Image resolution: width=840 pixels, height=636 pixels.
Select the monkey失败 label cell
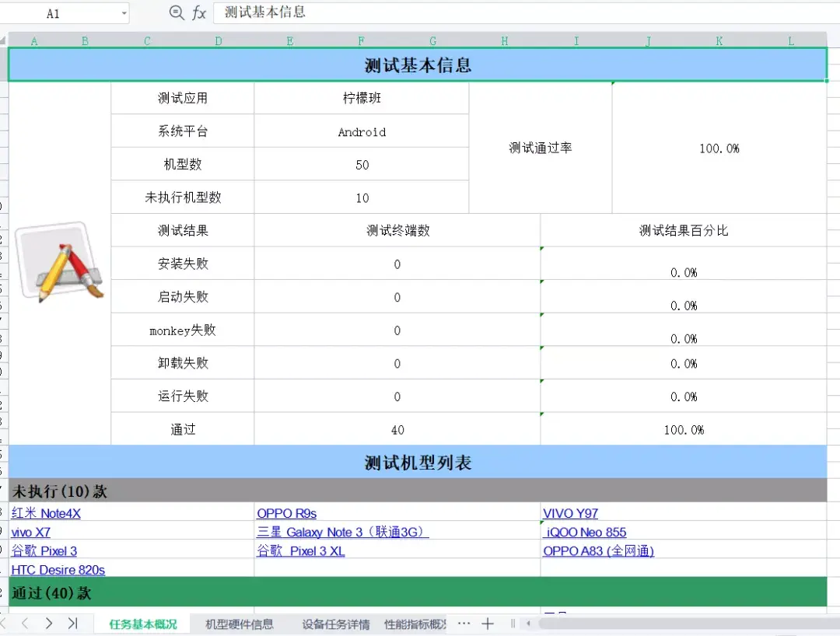(183, 330)
